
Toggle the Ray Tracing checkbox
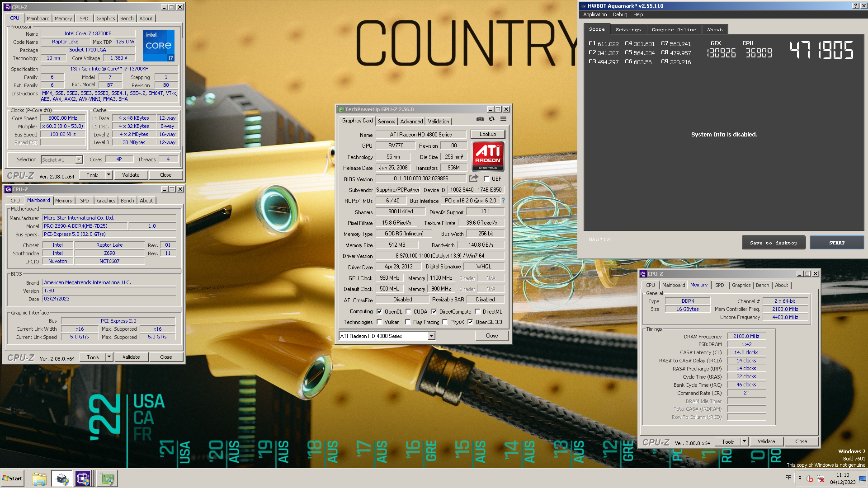408,322
